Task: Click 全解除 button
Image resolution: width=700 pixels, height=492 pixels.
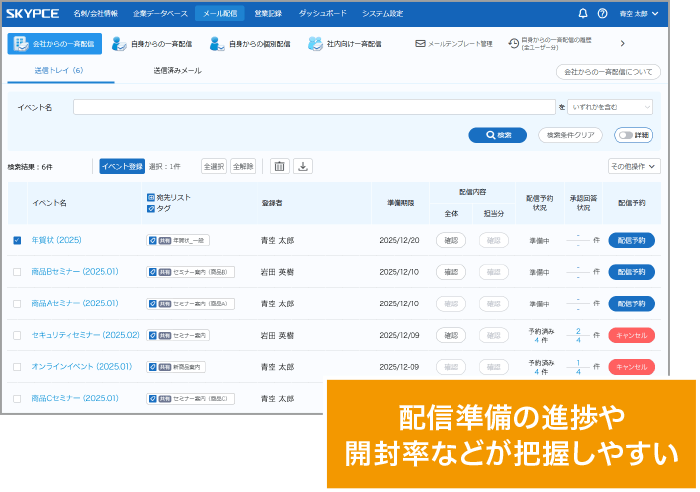Action: pyautogui.click(x=243, y=167)
